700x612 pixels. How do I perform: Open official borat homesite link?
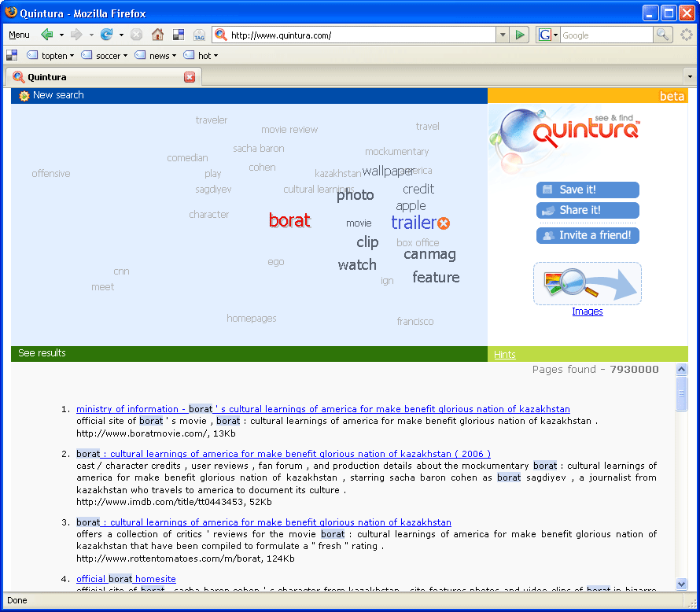[x=126, y=579]
